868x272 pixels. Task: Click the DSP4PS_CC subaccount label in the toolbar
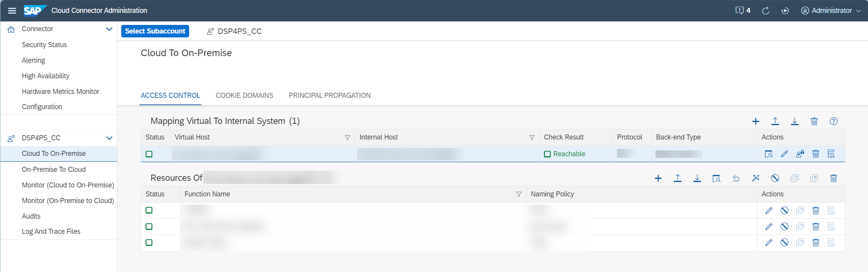coord(234,31)
